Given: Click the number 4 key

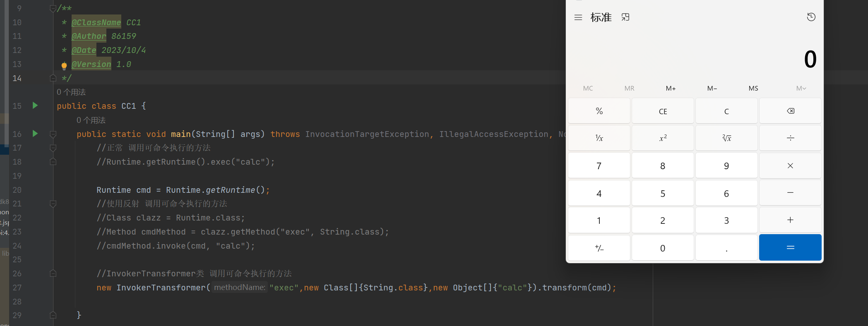Looking at the screenshot, I should [x=599, y=193].
